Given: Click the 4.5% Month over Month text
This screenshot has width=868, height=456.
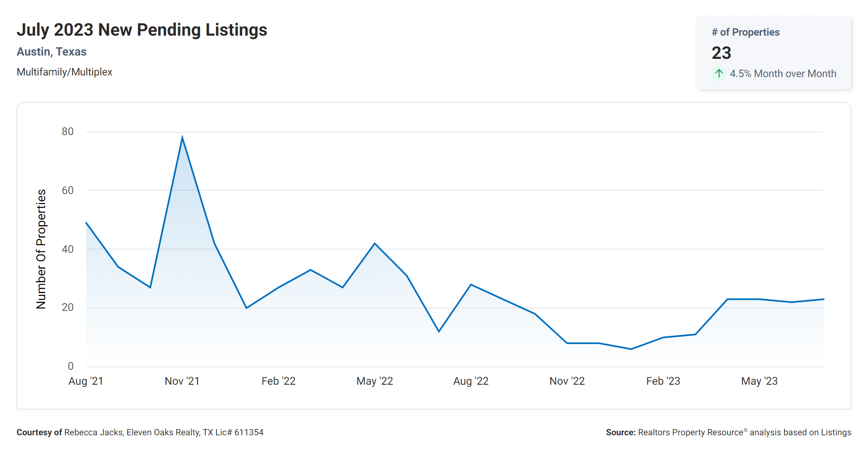Looking at the screenshot, I should click(783, 74).
